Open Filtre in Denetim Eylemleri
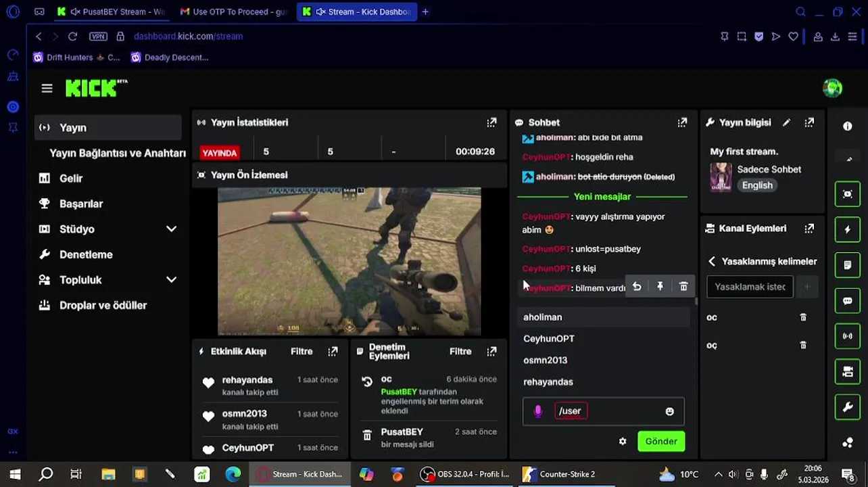The height and width of the screenshot is (487, 868). pos(460,352)
